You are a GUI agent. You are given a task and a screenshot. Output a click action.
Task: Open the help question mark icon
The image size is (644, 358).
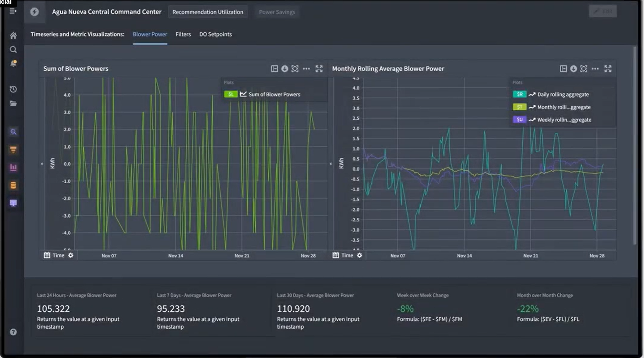point(13,332)
